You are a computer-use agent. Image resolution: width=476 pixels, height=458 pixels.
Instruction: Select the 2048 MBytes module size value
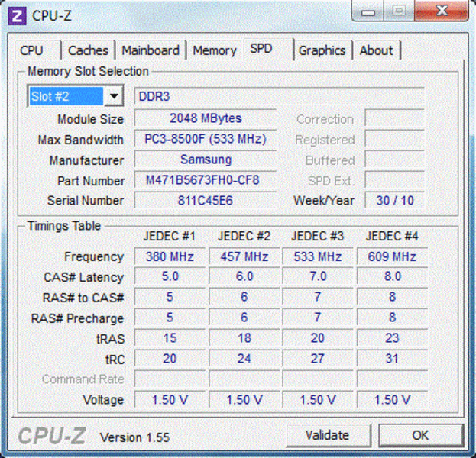[x=206, y=118]
